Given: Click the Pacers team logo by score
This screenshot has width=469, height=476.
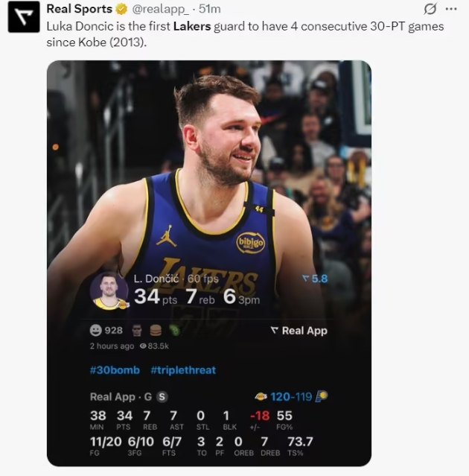Looking at the screenshot, I should coord(321,396).
